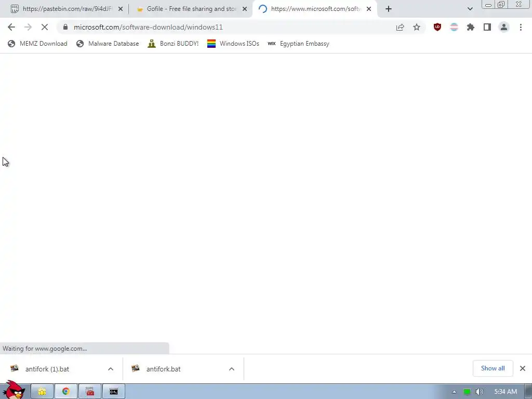Open the Chrome three-dot menu

click(x=521, y=27)
